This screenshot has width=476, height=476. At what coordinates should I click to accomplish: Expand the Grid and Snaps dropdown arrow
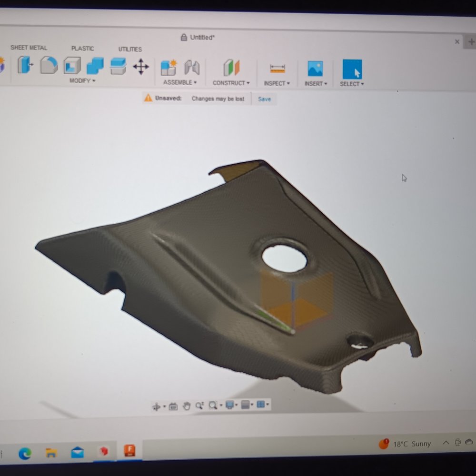[x=252, y=404]
